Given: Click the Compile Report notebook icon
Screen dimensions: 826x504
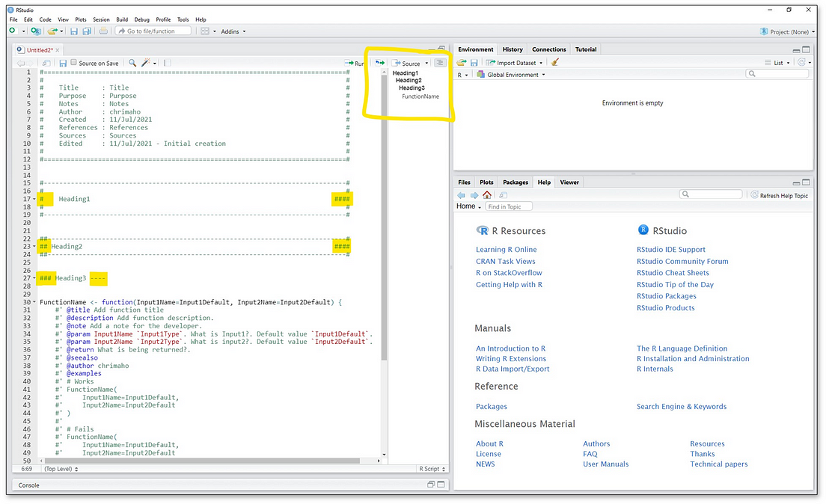Looking at the screenshot, I should pyautogui.click(x=168, y=64).
